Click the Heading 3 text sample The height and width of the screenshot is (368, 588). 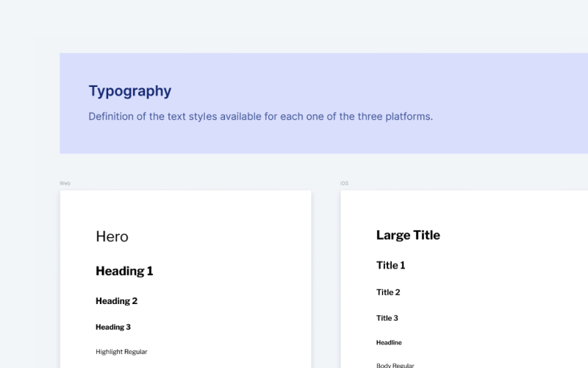pos(113,327)
